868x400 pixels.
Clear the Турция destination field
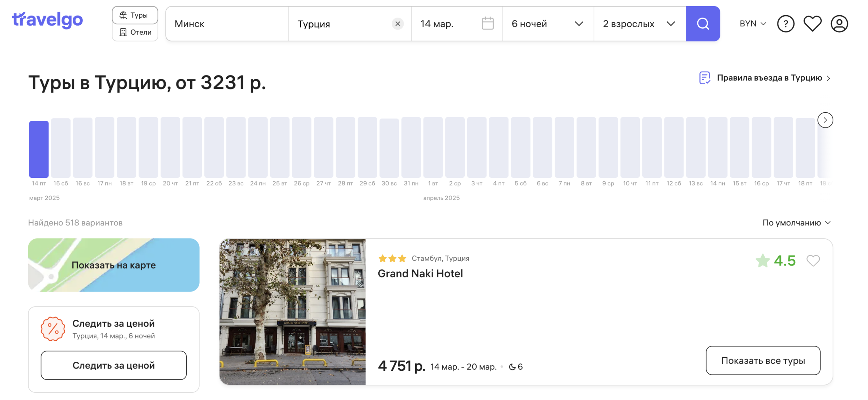pos(397,24)
